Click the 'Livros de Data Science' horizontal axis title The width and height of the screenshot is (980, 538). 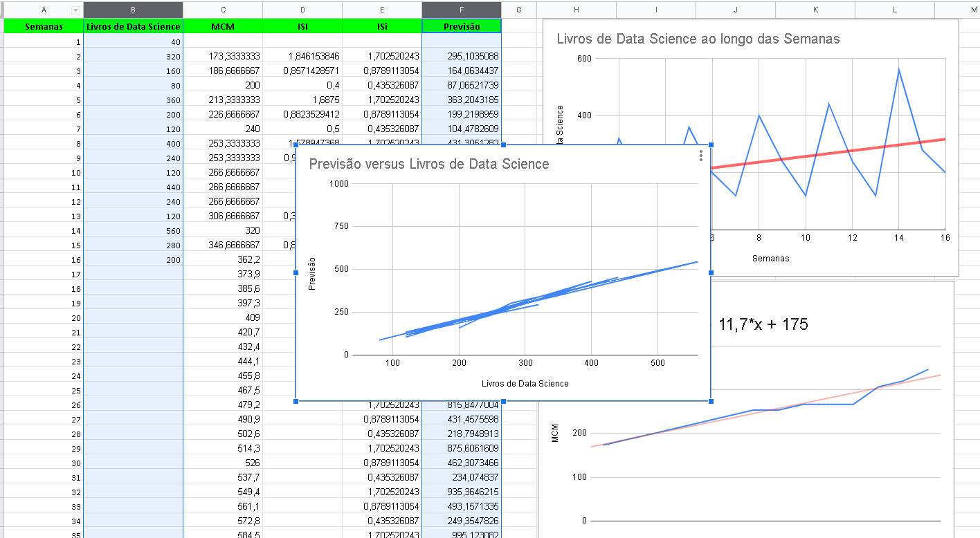525,384
